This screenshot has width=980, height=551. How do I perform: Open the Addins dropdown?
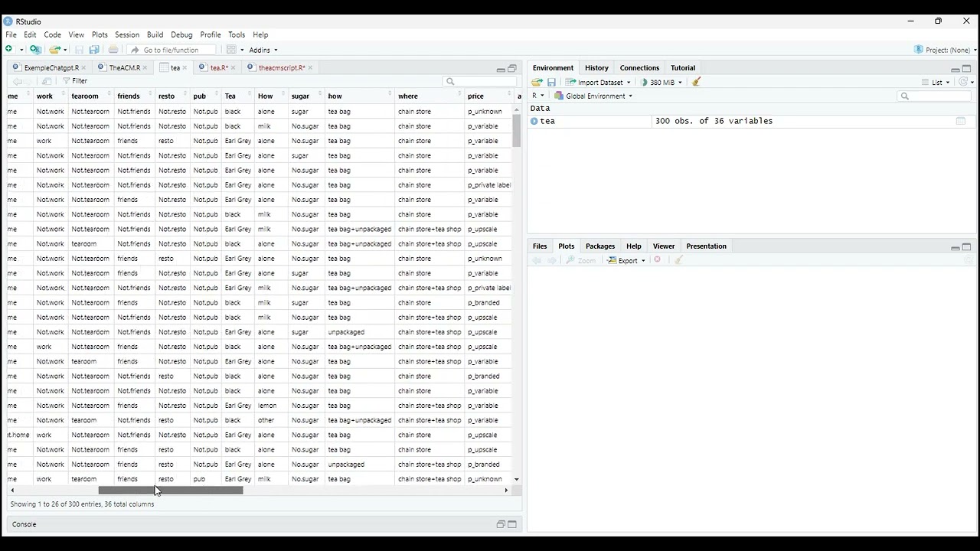point(263,50)
